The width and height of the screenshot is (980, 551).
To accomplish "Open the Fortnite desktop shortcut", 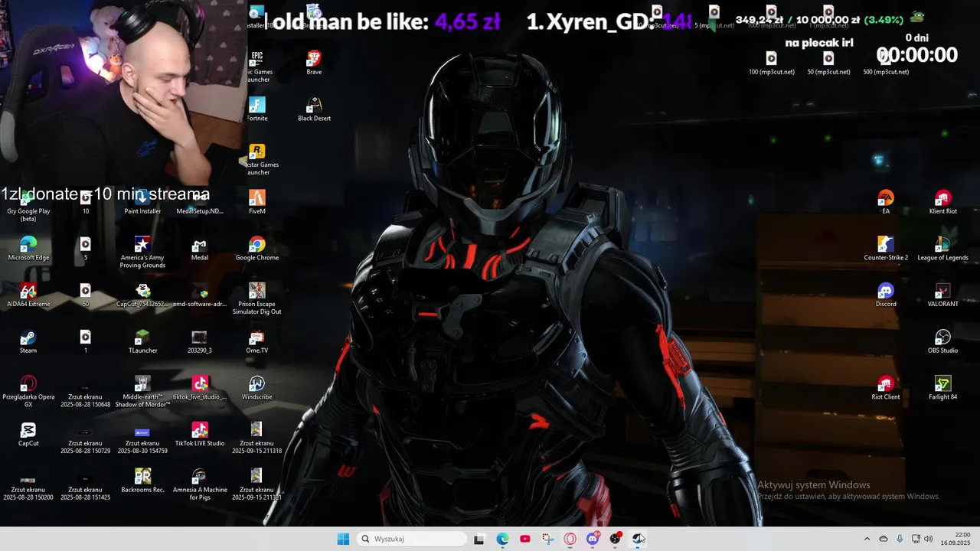I will coord(257,109).
